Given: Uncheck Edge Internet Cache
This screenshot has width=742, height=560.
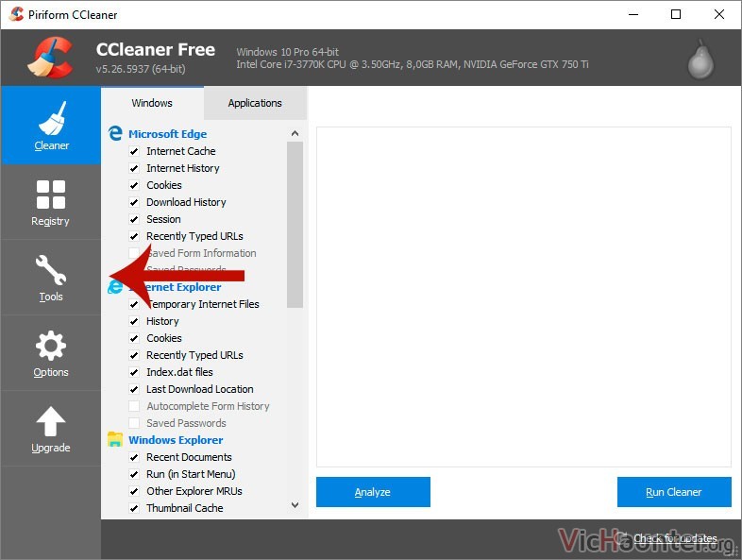Looking at the screenshot, I should [x=134, y=151].
